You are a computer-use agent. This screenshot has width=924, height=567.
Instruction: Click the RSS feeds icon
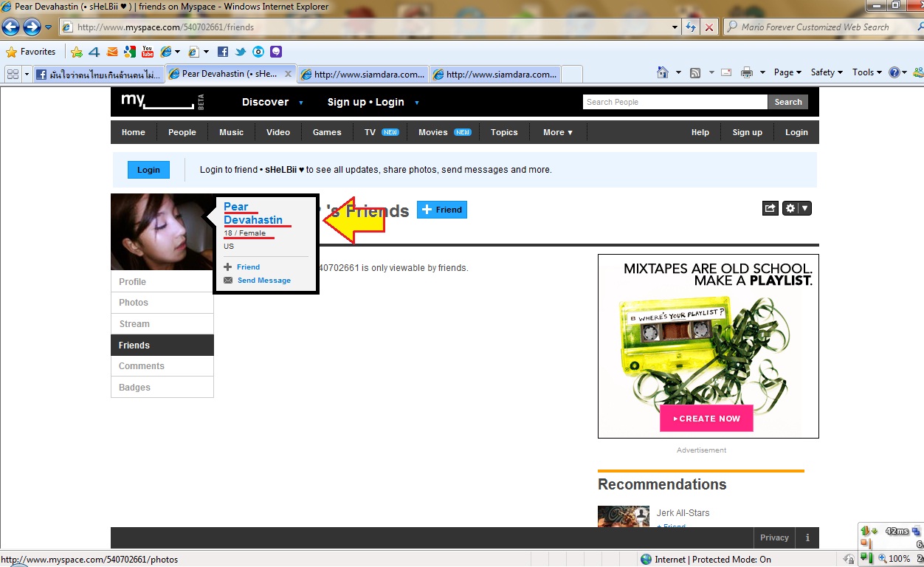pyautogui.click(x=695, y=72)
